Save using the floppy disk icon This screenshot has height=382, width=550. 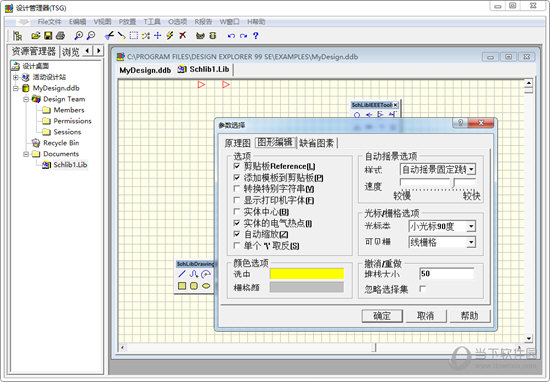[x=48, y=35]
